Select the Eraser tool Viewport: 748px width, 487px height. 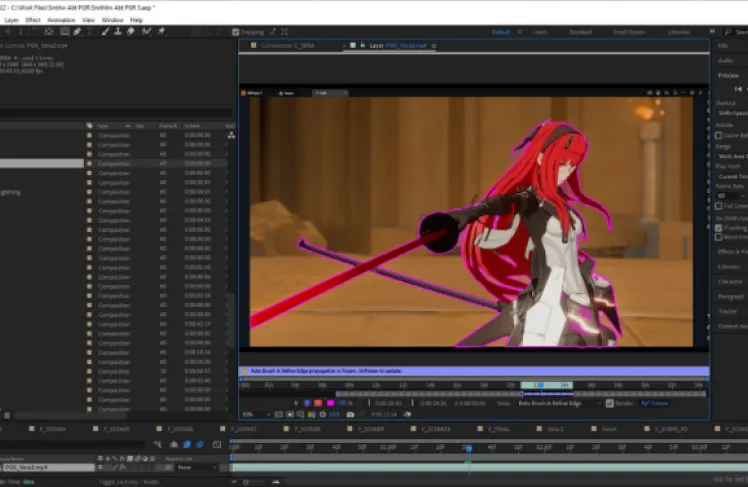point(131,31)
